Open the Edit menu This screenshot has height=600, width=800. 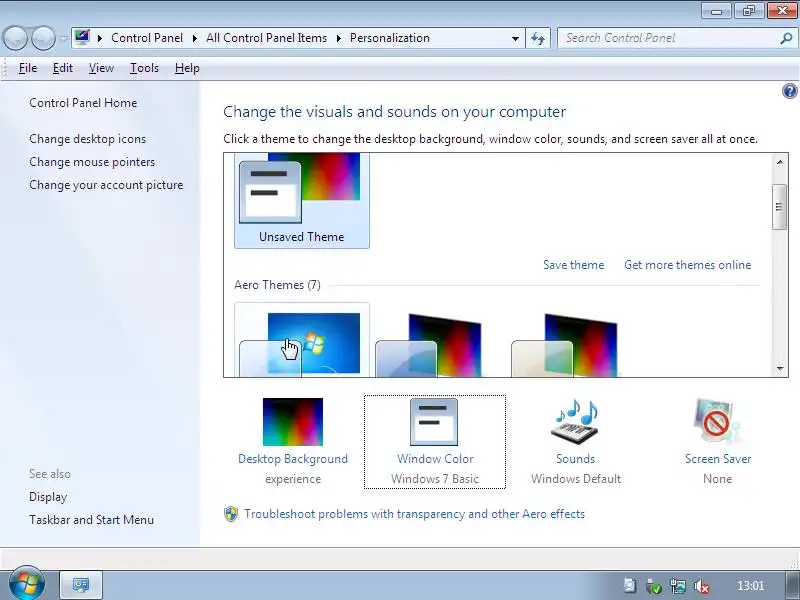63,68
